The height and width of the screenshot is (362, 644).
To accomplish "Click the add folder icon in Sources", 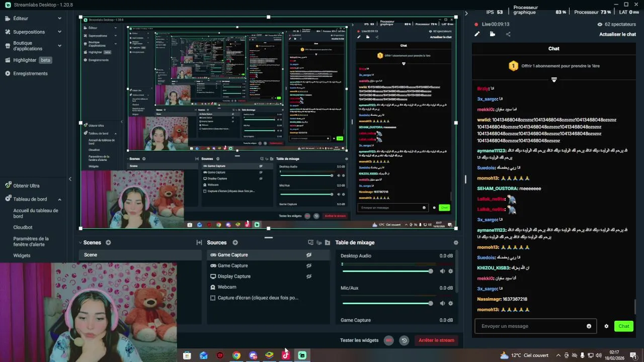I will 327,242.
